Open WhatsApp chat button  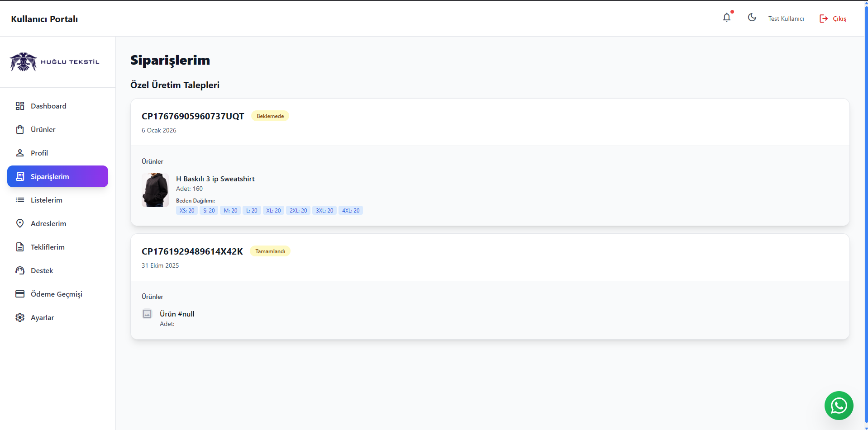(x=839, y=406)
